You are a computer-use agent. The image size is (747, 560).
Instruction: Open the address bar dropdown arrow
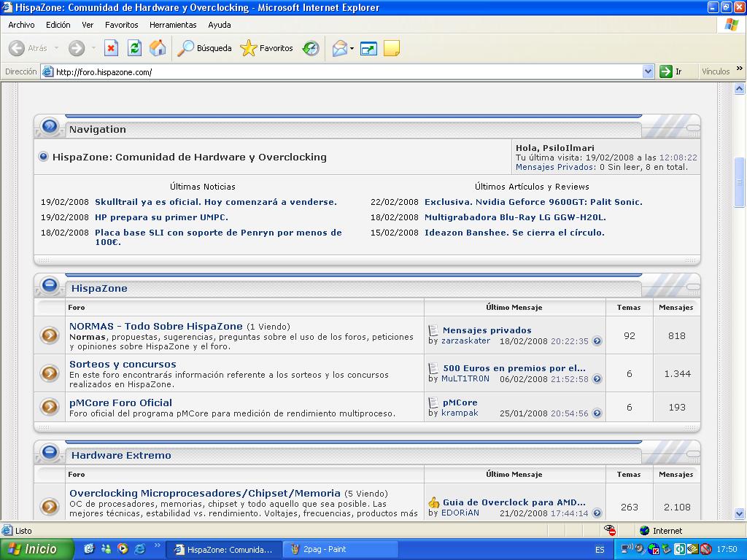(x=648, y=71)
